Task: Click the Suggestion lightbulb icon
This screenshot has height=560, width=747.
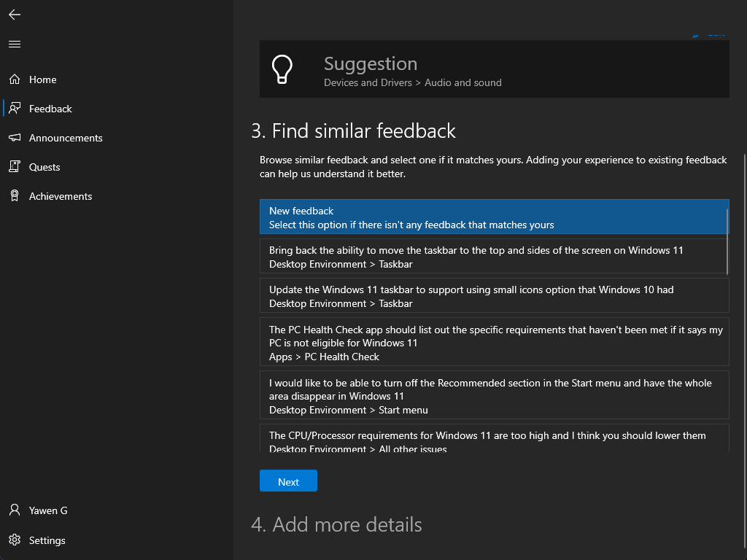Action: click(282, 70)
